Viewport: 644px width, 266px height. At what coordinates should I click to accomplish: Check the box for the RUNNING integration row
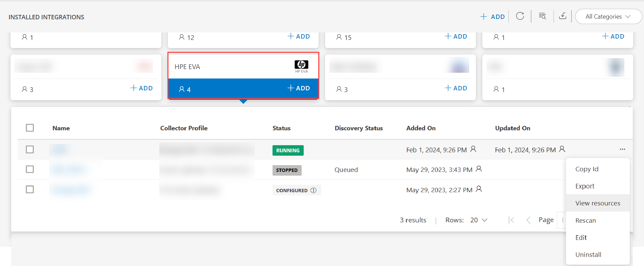30,149
